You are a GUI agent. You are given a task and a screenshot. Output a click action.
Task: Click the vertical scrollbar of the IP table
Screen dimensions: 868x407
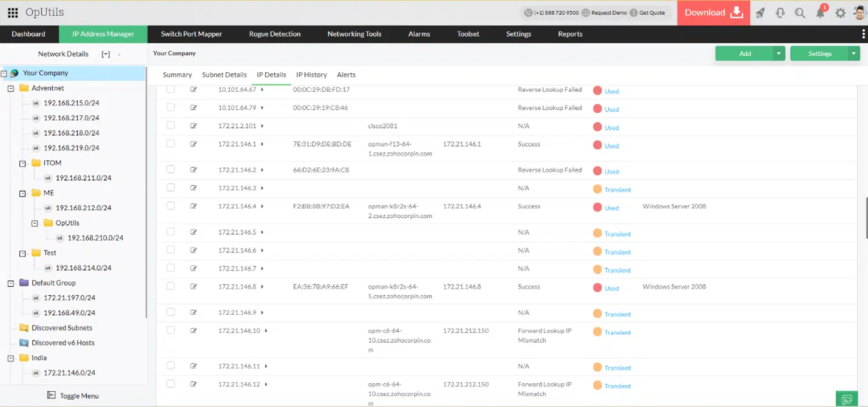click(x=866, y=218)
